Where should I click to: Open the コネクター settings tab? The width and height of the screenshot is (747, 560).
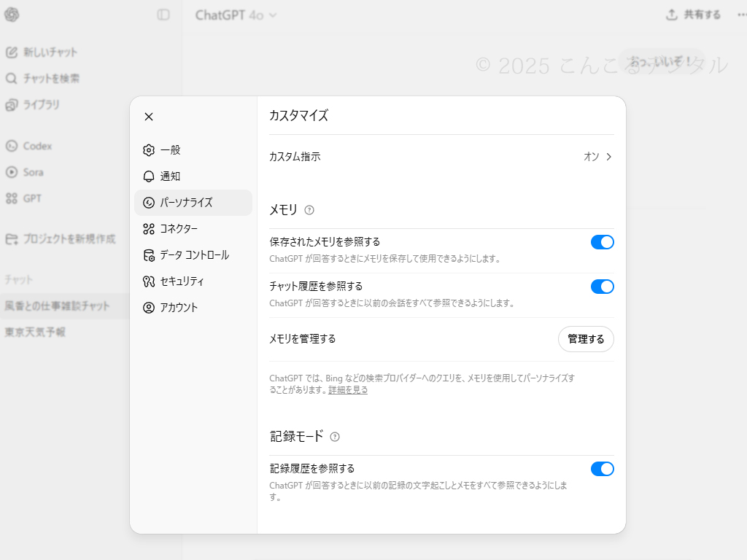(x=193, y=229)
